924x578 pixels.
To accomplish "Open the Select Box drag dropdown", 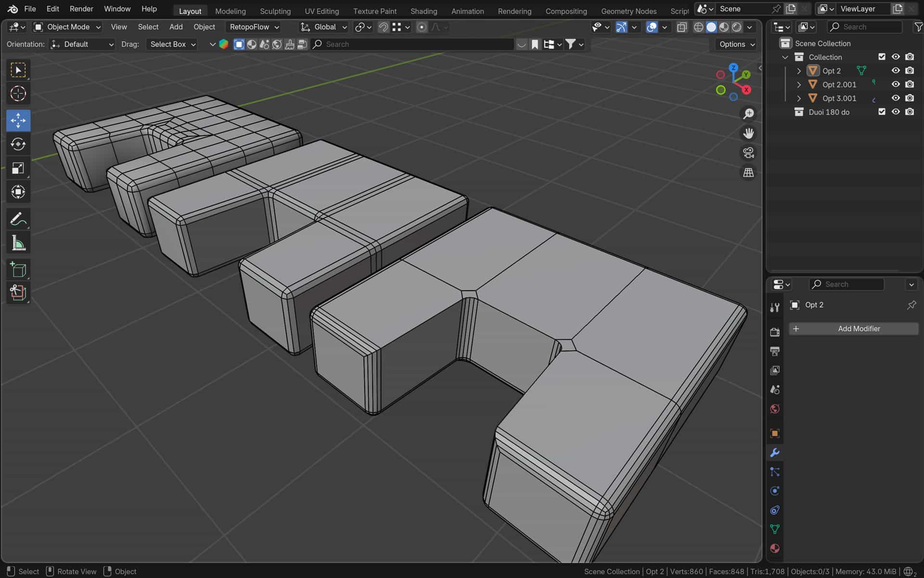I will [173, 44].
